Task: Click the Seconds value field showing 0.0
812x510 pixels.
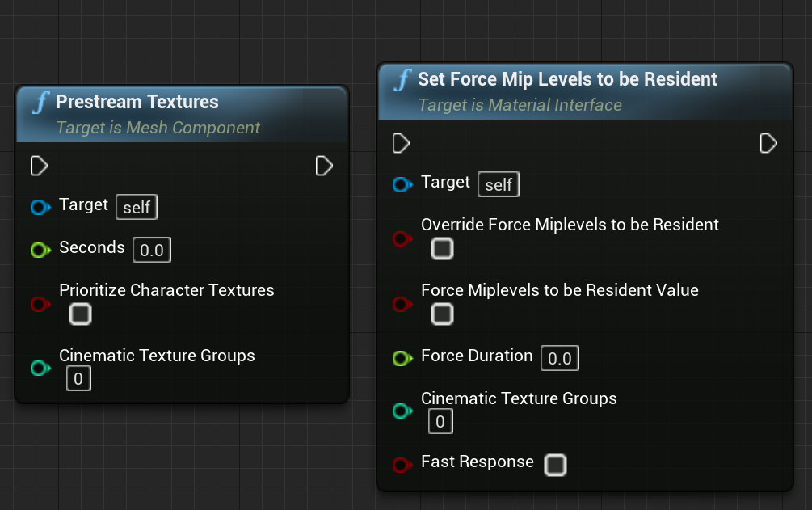Action: (151, 250)
